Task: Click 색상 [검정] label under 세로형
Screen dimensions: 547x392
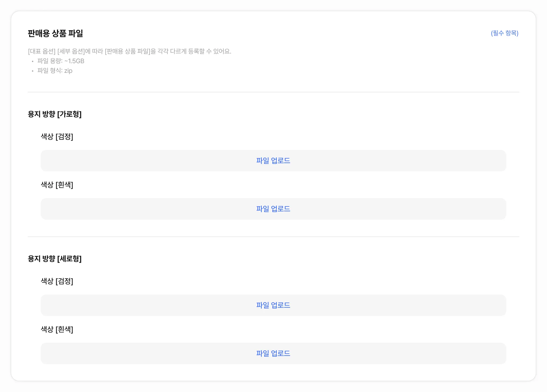Action: (57, 281)
